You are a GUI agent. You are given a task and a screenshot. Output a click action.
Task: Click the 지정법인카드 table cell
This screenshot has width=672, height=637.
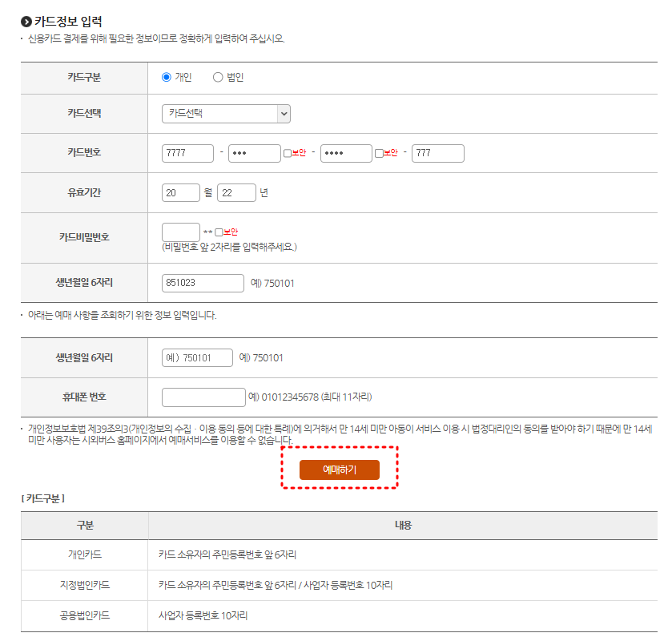pyautogui.click(x=85, y=585)
